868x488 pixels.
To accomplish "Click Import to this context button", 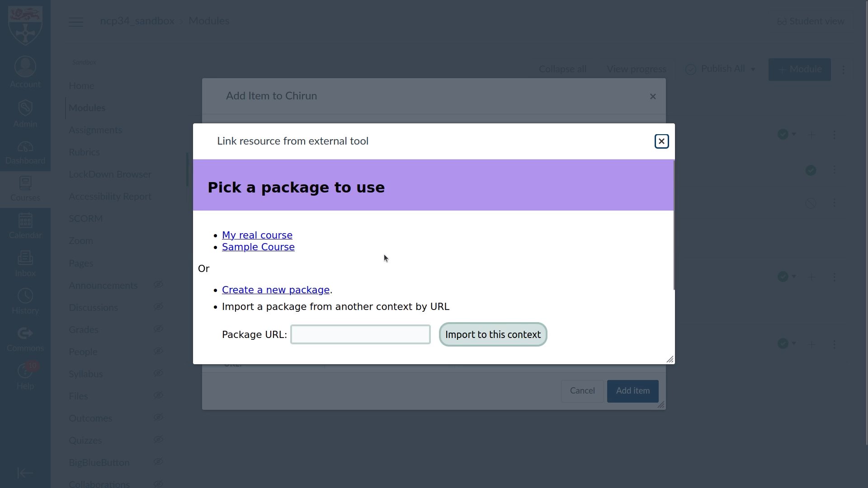I will [493, 333].
